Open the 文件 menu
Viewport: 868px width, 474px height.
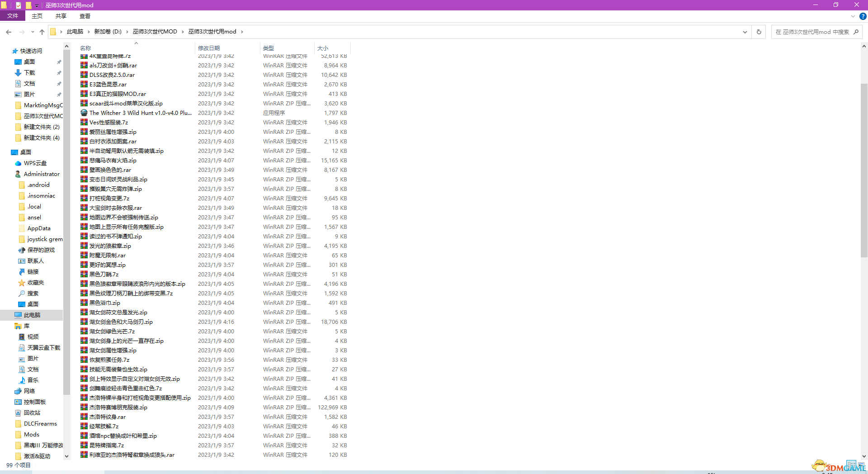[13, 16]
